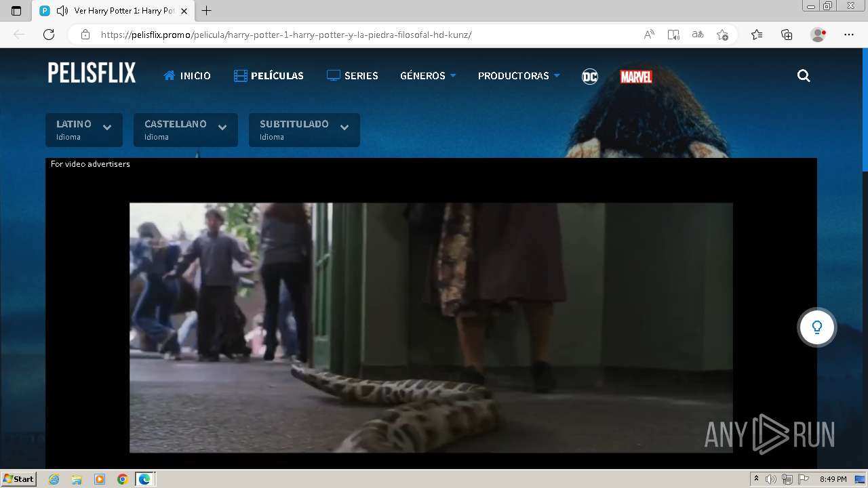Click the 8:49 PM clock
Screen dimensions: 868x488
click(833, 479)
